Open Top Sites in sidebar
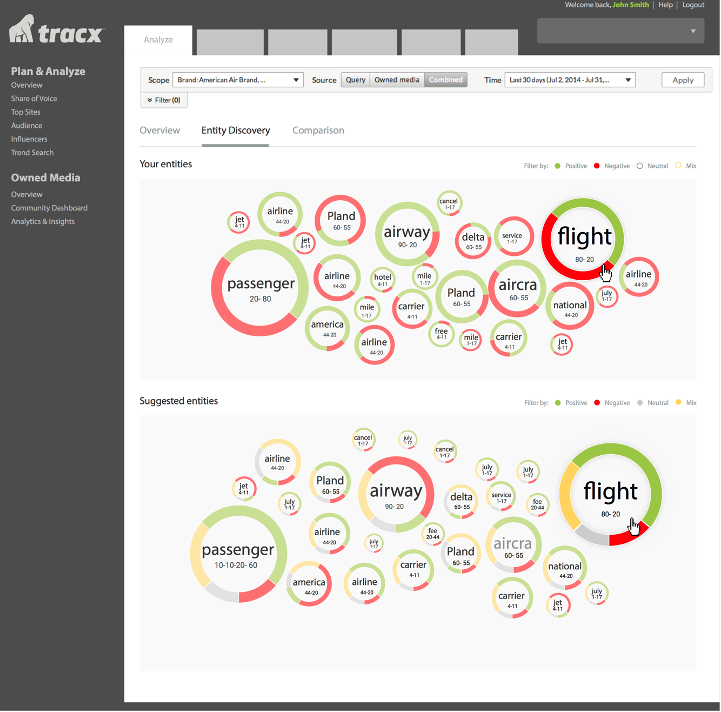This screenshot has height=712, width=721. [26, 112]
